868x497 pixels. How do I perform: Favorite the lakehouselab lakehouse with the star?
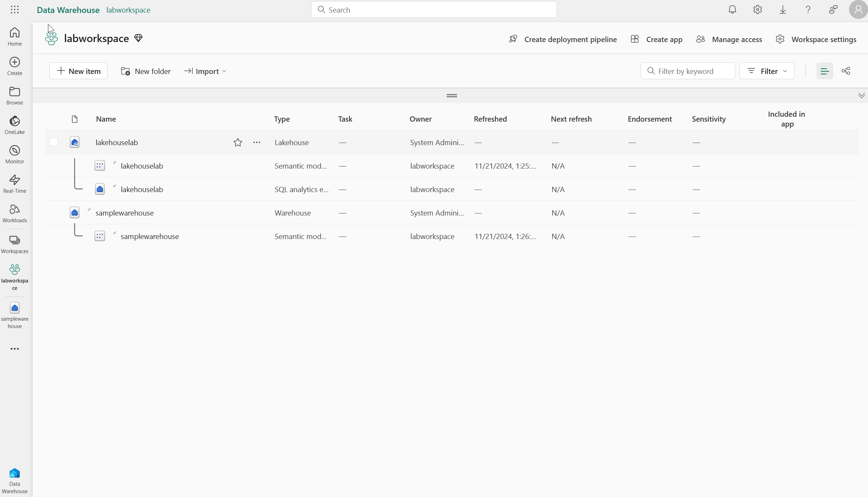point(238,142)
